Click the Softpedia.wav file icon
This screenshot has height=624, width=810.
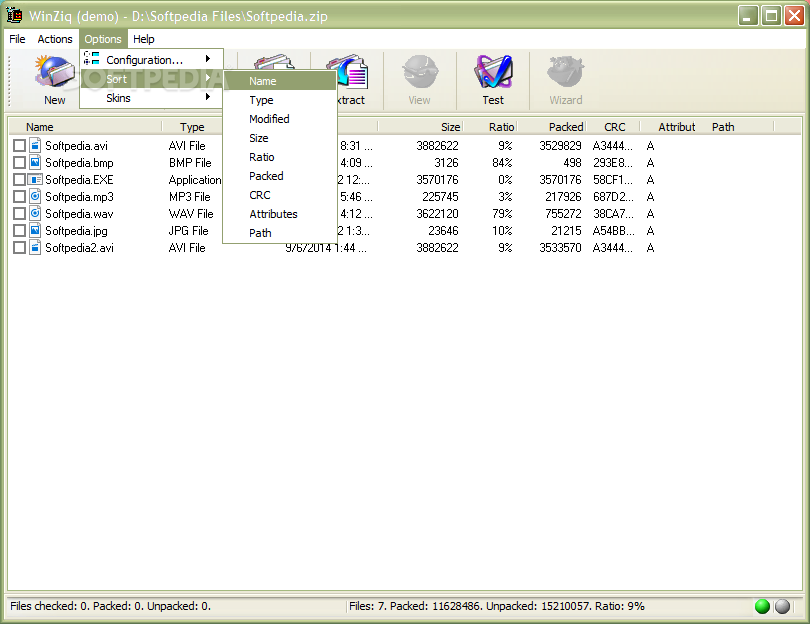(x=35, y=213)
